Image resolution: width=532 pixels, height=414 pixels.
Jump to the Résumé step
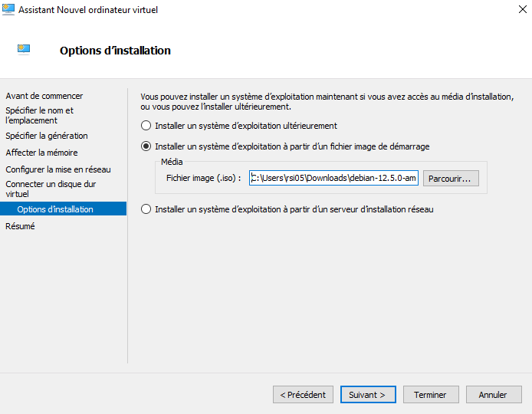pyautogui.click(x=20, y=226)
